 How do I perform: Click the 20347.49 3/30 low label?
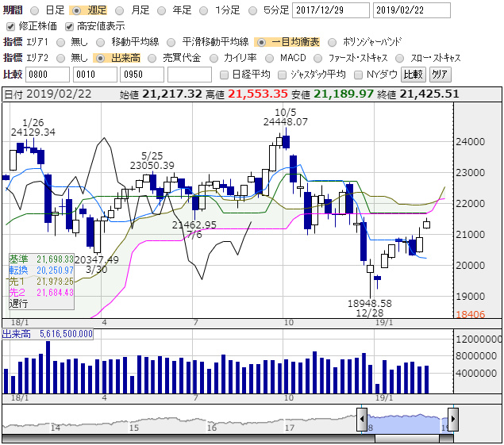(x=96, y=264)
